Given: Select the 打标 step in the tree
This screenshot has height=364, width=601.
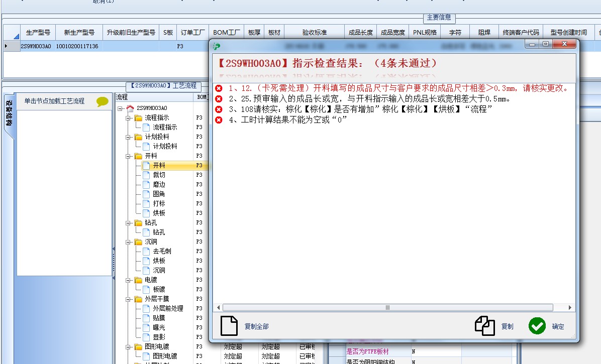Looking at the screenshot, I should [x=159, y=204].
